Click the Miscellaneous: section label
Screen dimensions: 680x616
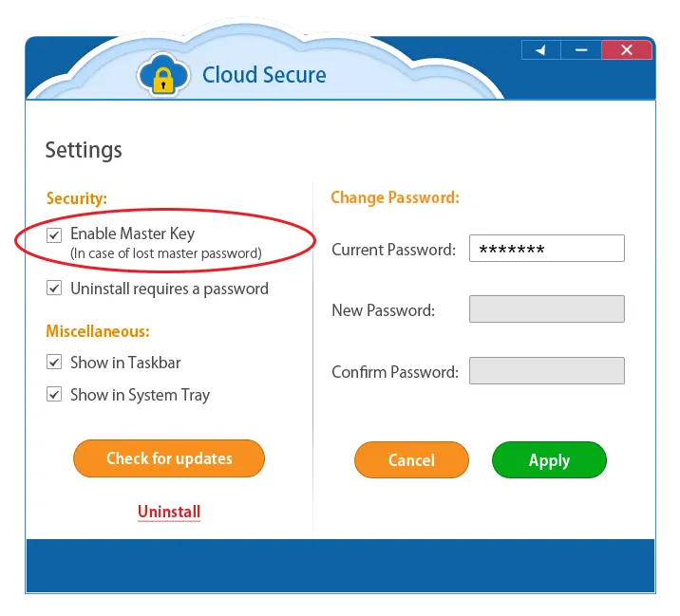coord(98,331)
